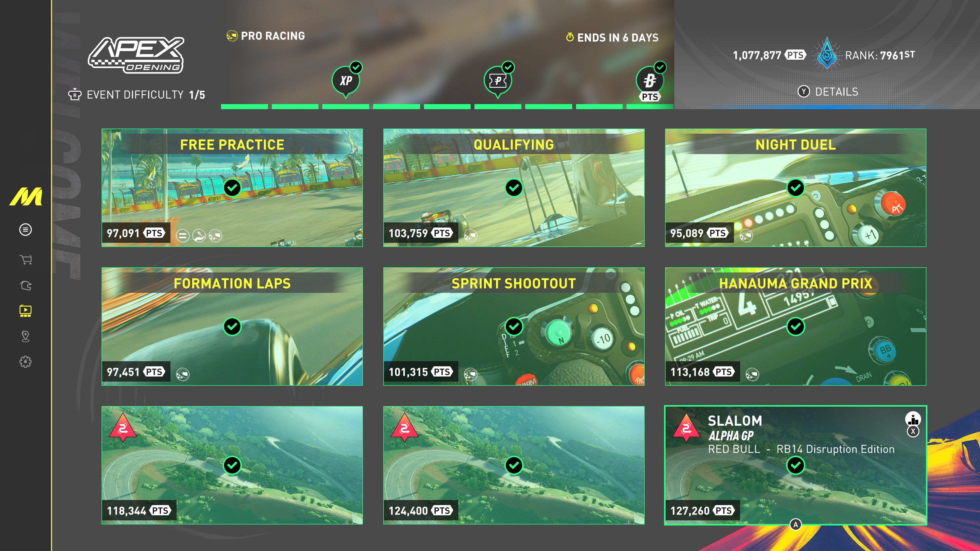Open the map pin icon
Viewport: 980px width, 551px height.
26,336
